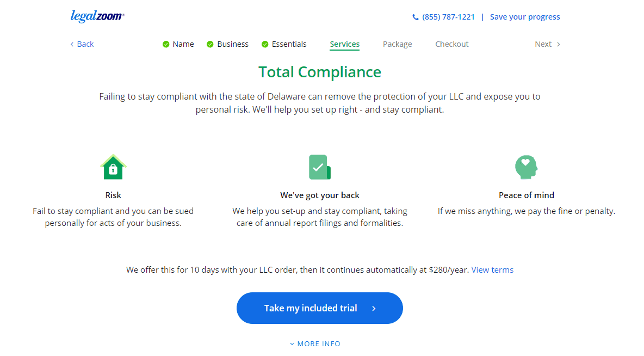Click Save your progress
This screenshot has width=644, height=356.
click(525, 17)
